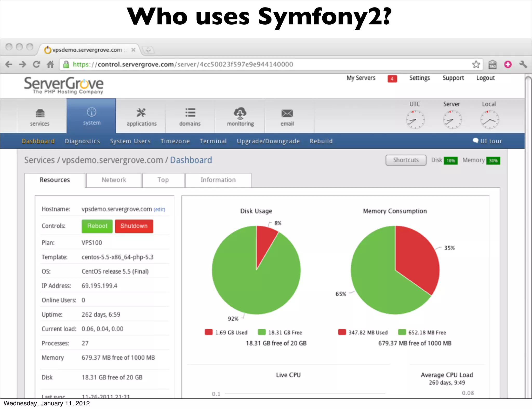Open the wrench settings menu in Chrome
Screen dimensions: 532x409
(x=523, y=64)
